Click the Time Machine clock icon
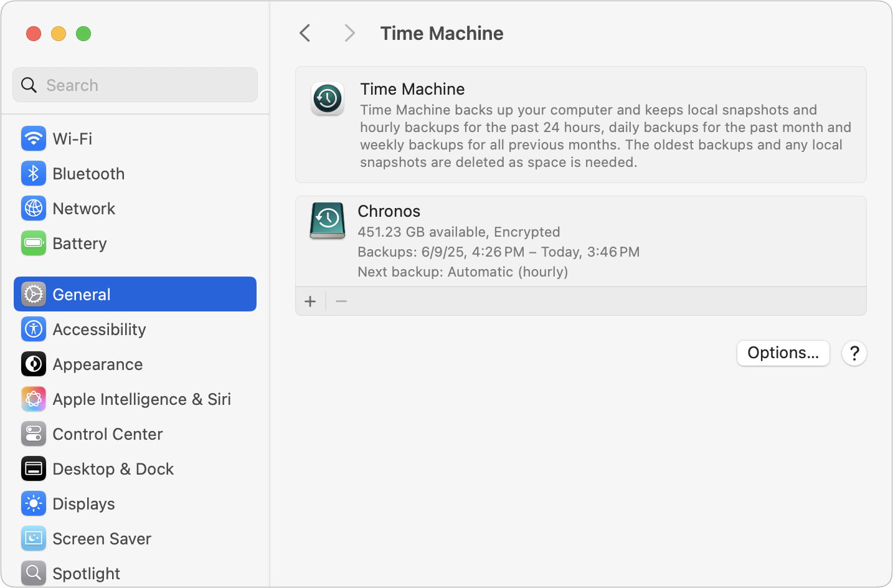The height and width of the screenshot is (588, 893). 328,98
